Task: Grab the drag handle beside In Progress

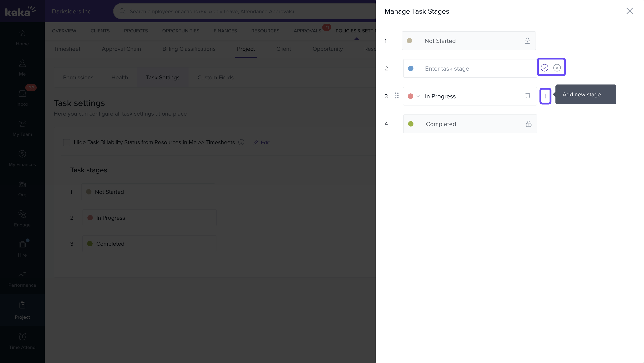Action: 396,96
